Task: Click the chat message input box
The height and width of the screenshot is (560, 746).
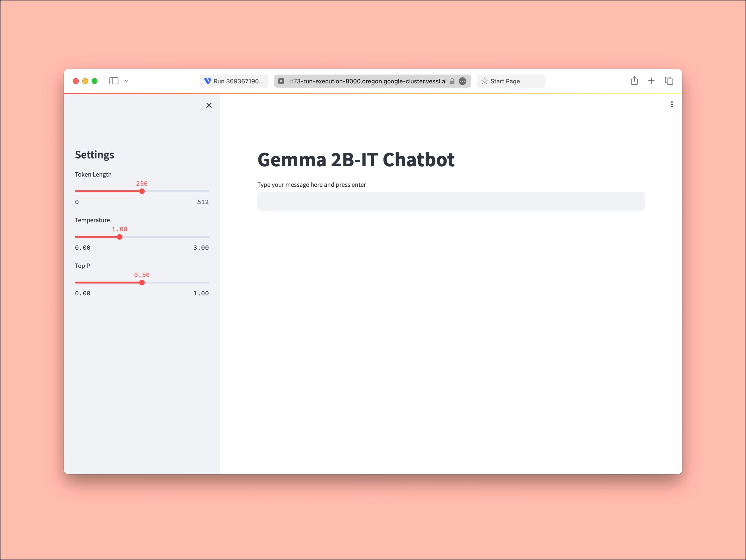Action: click(451, 201)
